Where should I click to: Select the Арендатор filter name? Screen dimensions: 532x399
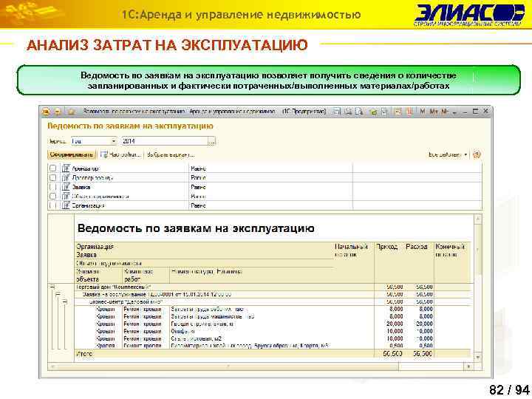pyautogui.click(x=85, y=168)
